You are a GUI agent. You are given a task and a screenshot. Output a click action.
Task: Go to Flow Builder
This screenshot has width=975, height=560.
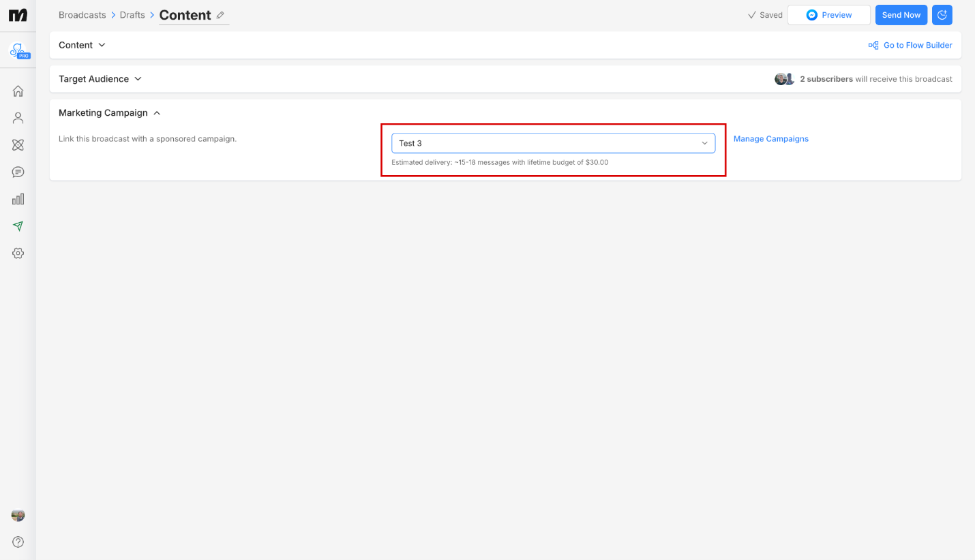917,44
